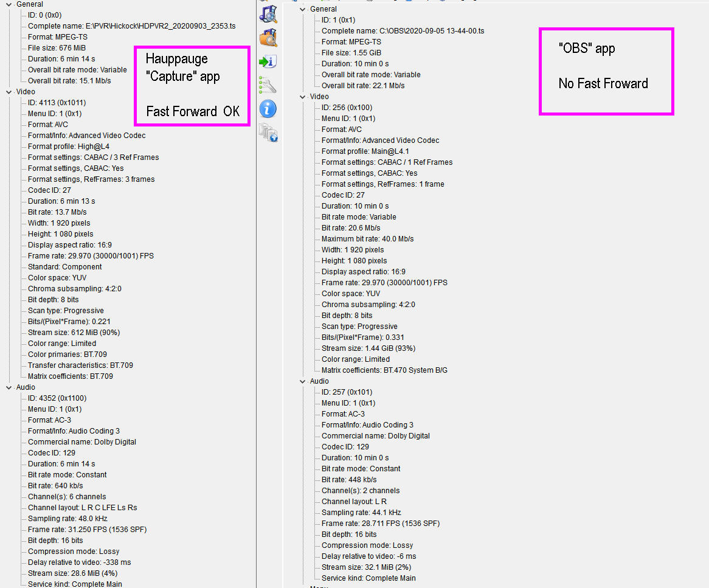The width and height of the screenshot is (709, 588).
Task: Select 'Compression mode: Lossy' in right pane
Action: (367, 545)
